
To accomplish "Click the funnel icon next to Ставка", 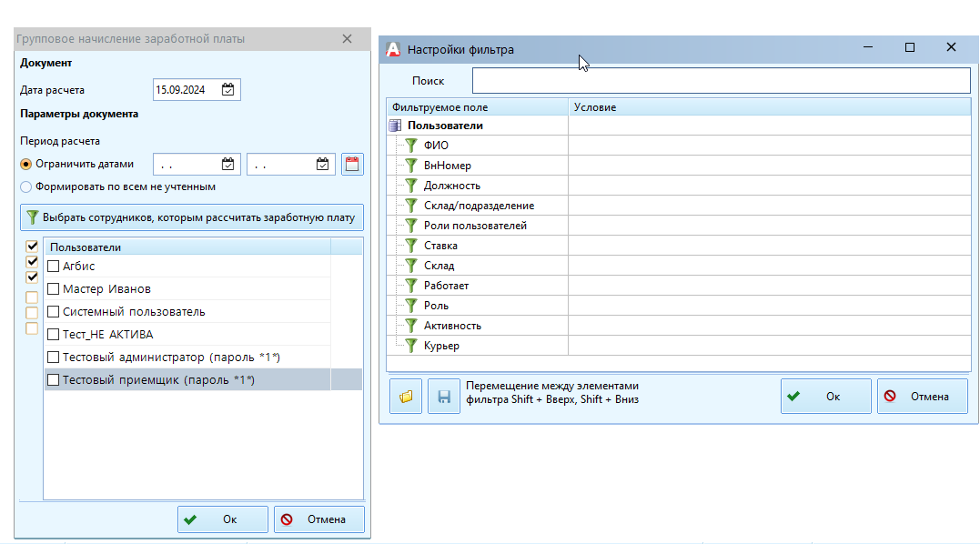I will (411, 246).
